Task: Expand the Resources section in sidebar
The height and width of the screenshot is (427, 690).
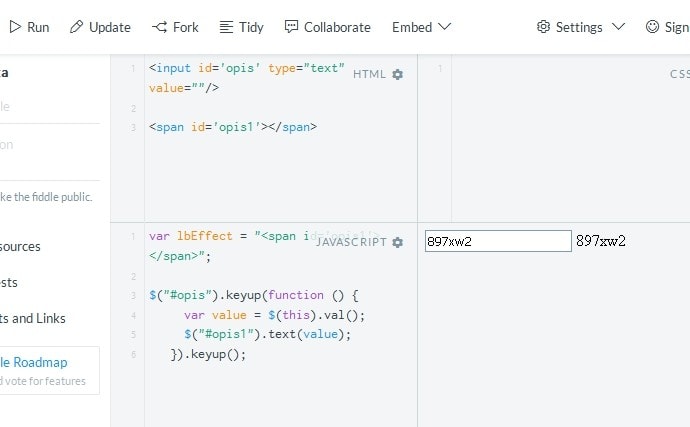Action: (x=20, y=246)
